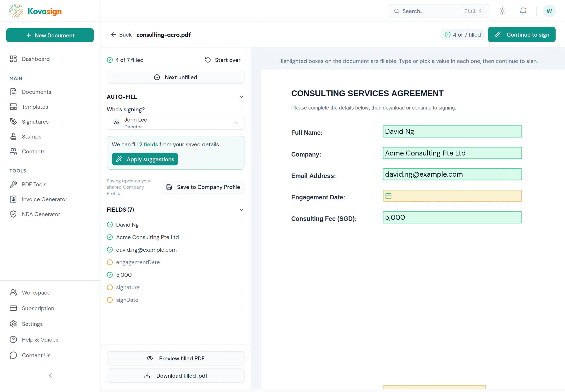This screenshot has width=565, height=392.
Task: Click the NDA Generator shield icon
Action: (x=13, y=214)
